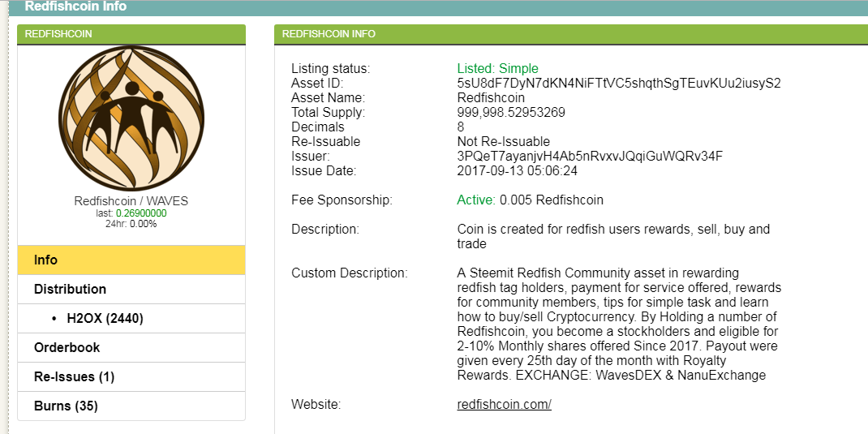
Task: Click the 'Not Re-Issuable' value
Action: 504,142
